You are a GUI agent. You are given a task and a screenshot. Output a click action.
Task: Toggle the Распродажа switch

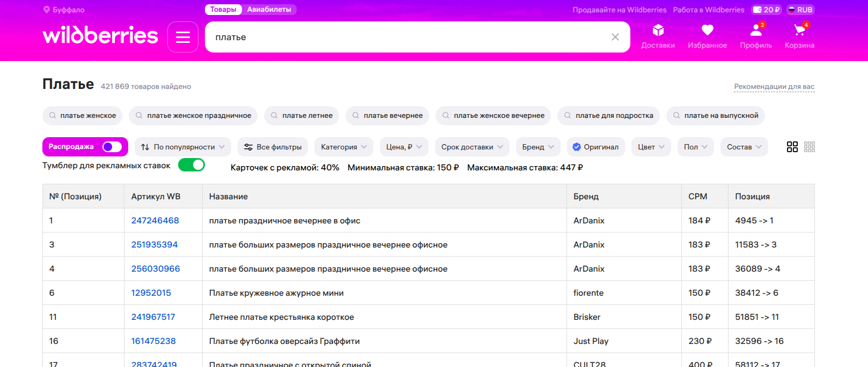tap(112, 147)
